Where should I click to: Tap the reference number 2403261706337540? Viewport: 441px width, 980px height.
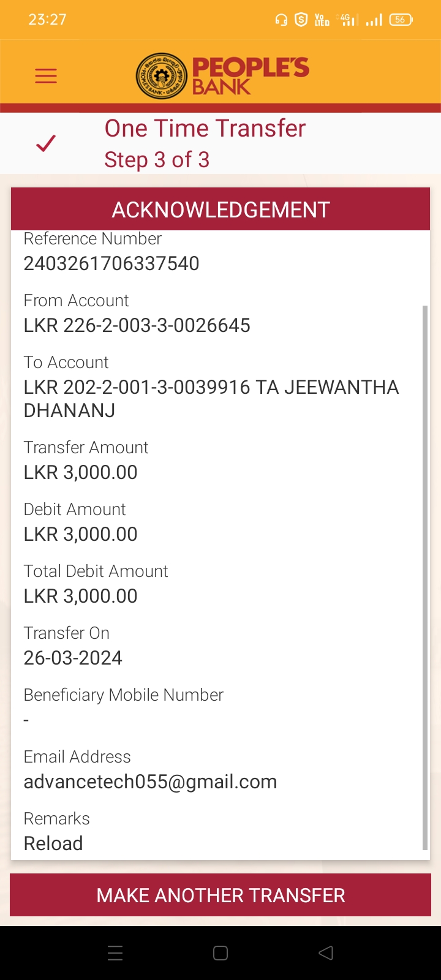click(111, 263)
